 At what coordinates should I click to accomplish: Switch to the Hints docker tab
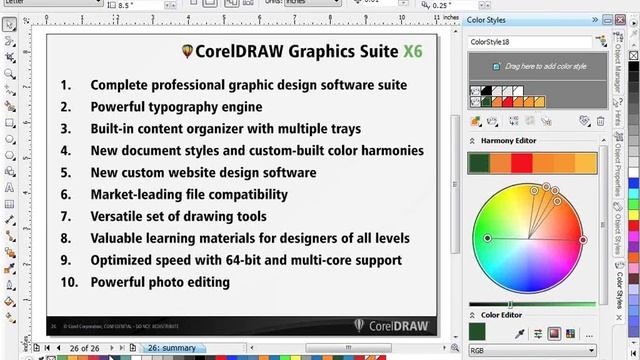click(x=618, y=112)
